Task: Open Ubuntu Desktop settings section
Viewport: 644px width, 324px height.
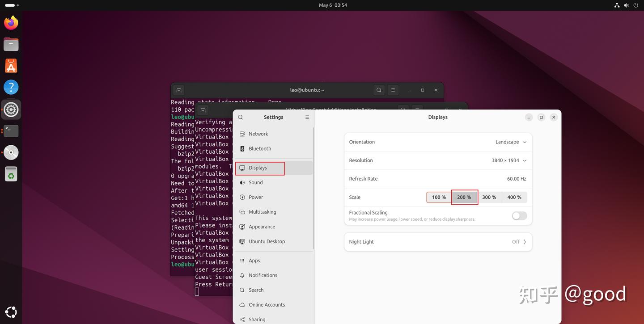Action: click(x=267, y=241)
